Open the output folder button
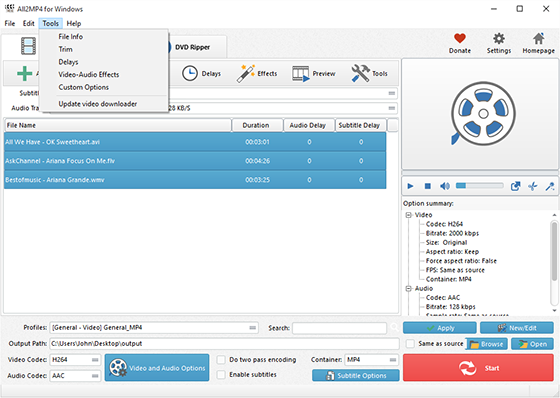The height and width of the screenshot is (398, 560). 532,344
